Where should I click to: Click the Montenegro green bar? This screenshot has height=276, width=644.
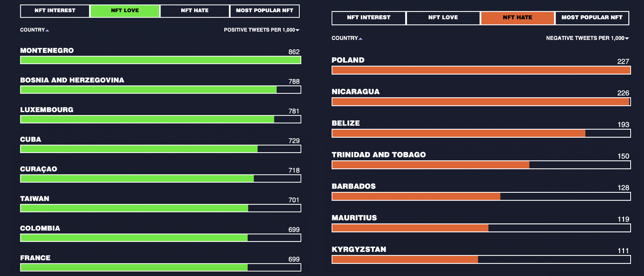(x=161, y=60)
